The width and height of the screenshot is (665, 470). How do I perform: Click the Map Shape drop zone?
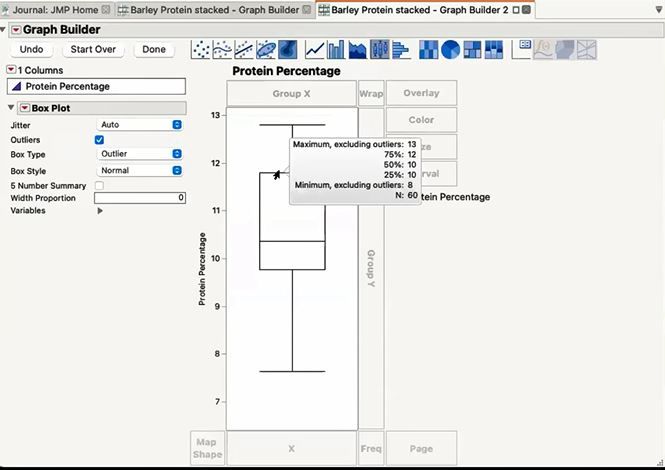pos(207,448)
